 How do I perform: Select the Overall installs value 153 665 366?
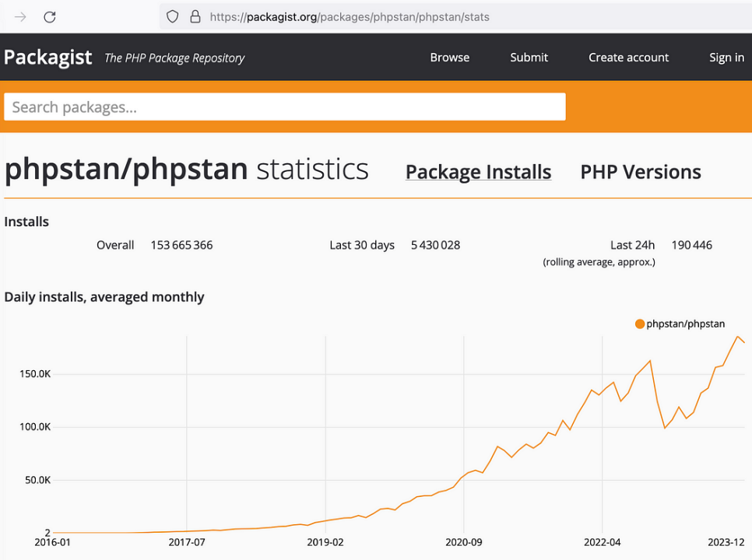pyautogui.click(x=181, y=245)
